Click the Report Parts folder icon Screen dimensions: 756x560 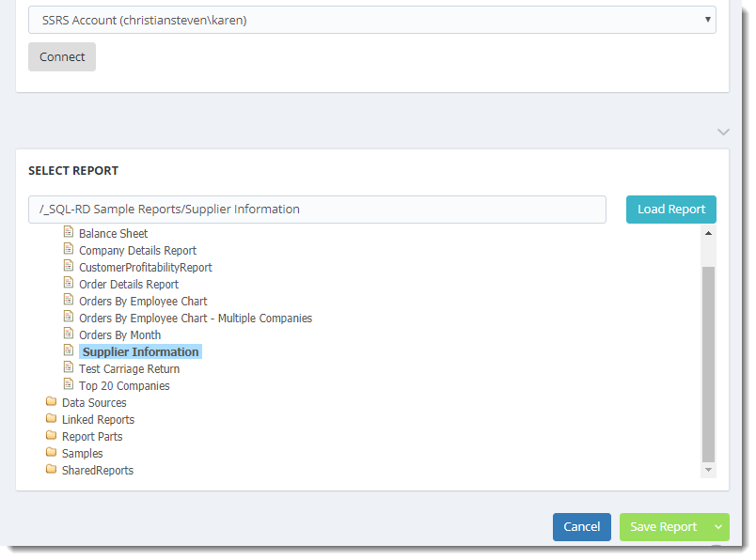pyautogui.click(x=51, y=435)
